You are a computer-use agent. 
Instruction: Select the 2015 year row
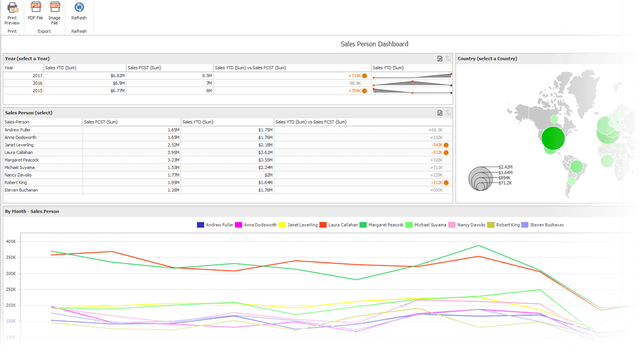[228, 90]
